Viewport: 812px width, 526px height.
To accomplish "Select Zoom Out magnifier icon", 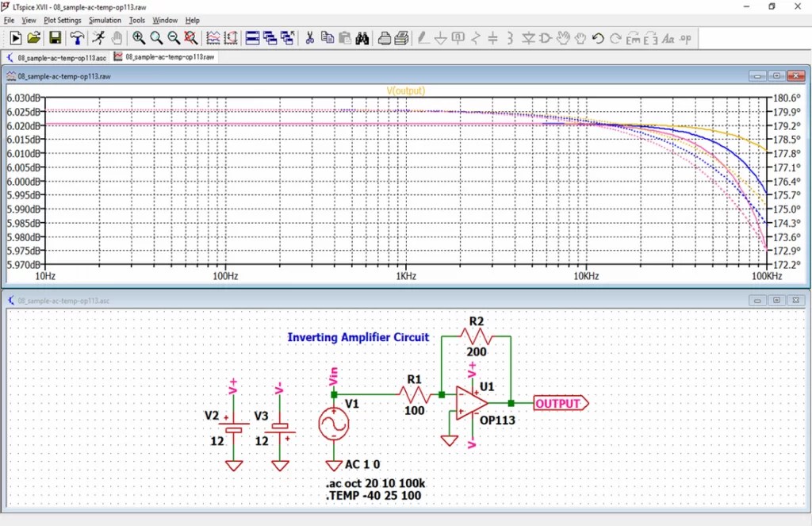I will [174, 38].
